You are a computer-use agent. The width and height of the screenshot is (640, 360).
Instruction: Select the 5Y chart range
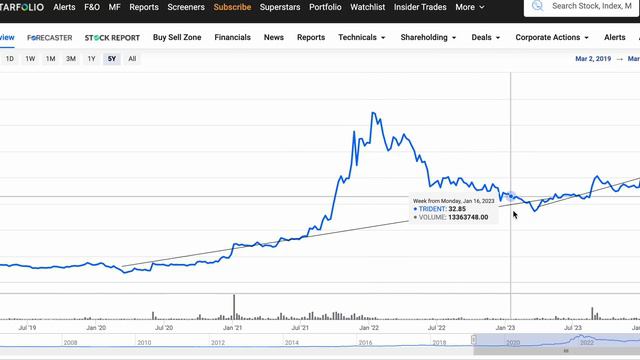tap(111, 59)
